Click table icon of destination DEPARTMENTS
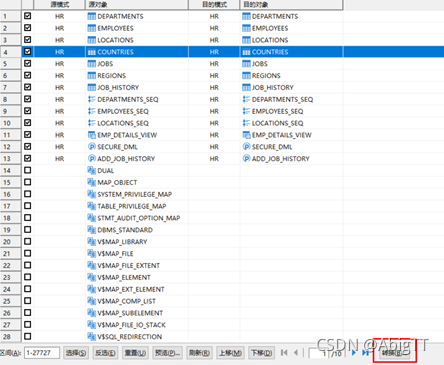444x365 pixels. 246,16
